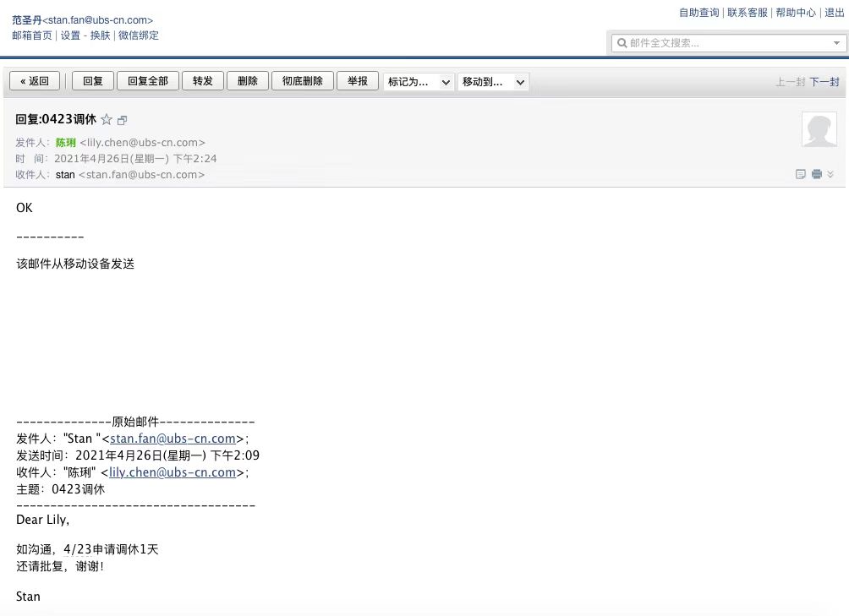The height and width of the screenshot is (616, 849).
Task: Permanently delete using 彻底删除
Action: coord(302,81)
